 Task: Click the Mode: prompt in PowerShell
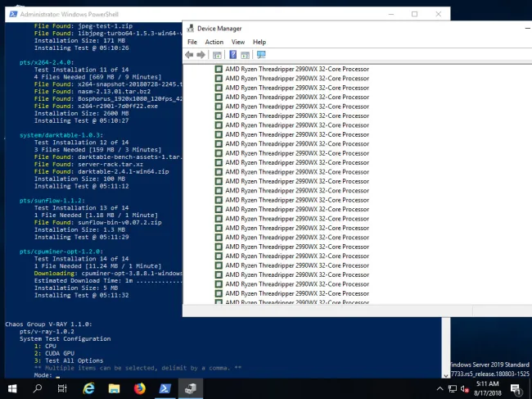(43, 375)
